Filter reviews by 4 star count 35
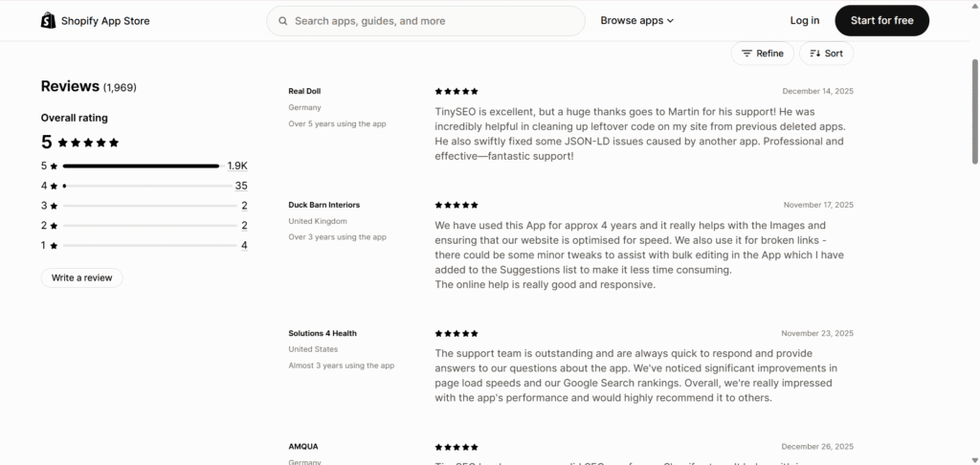980x465 pixels. click(241, 186)
